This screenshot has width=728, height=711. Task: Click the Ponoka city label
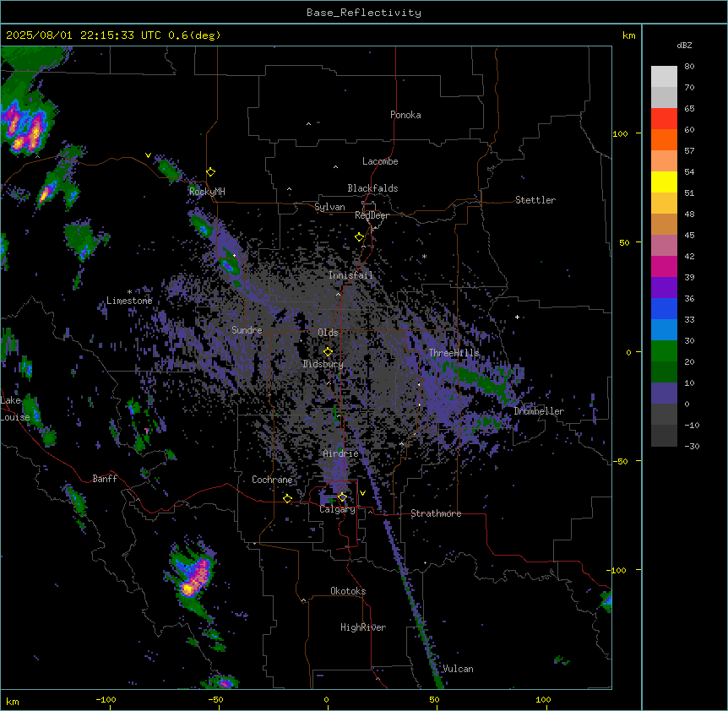point(405,115)
